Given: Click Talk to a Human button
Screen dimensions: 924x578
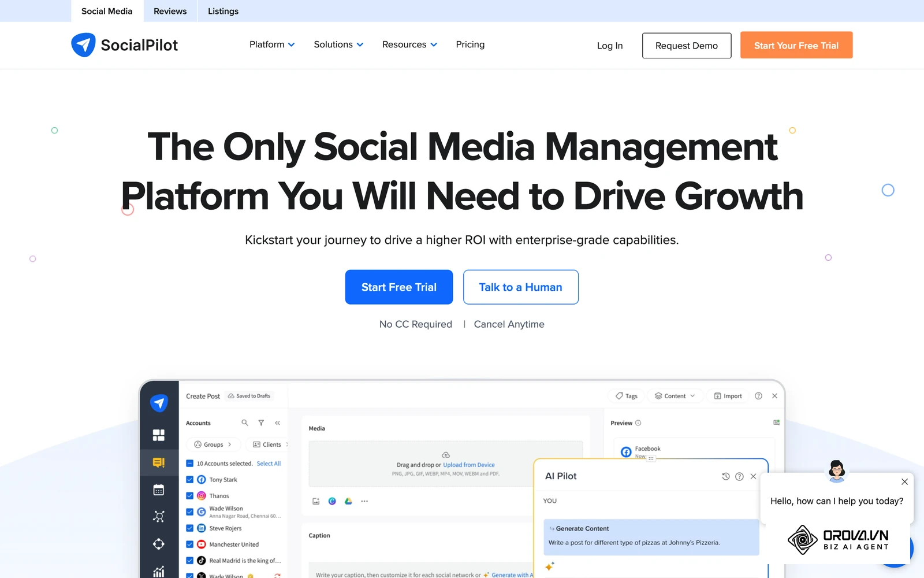Looking at the screenshot, I should [520, 287].
